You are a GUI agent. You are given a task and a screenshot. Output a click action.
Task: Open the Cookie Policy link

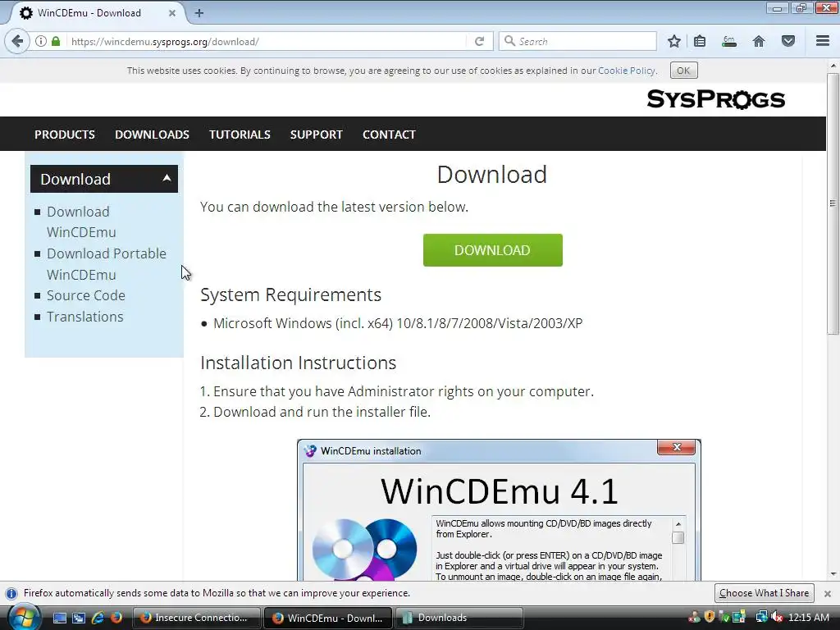point(626,71)
